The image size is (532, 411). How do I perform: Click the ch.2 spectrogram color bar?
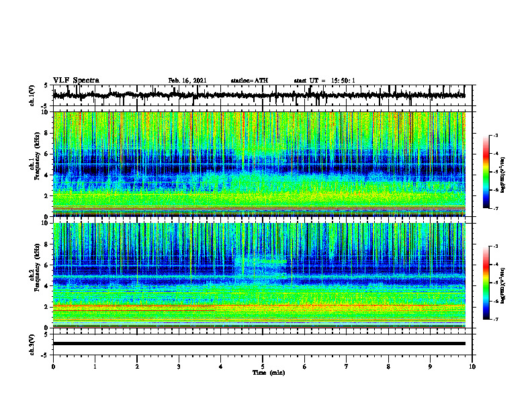[486, 283]
